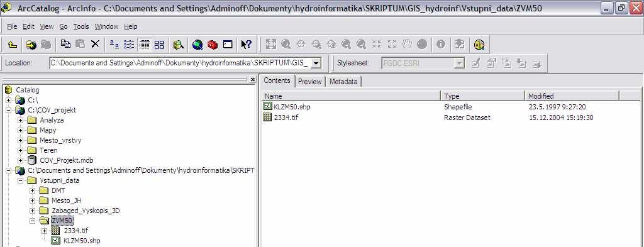Viewport: 644px width, 247px height.
Task: Select the Catalog root node
Action: (x=28, y=90)
